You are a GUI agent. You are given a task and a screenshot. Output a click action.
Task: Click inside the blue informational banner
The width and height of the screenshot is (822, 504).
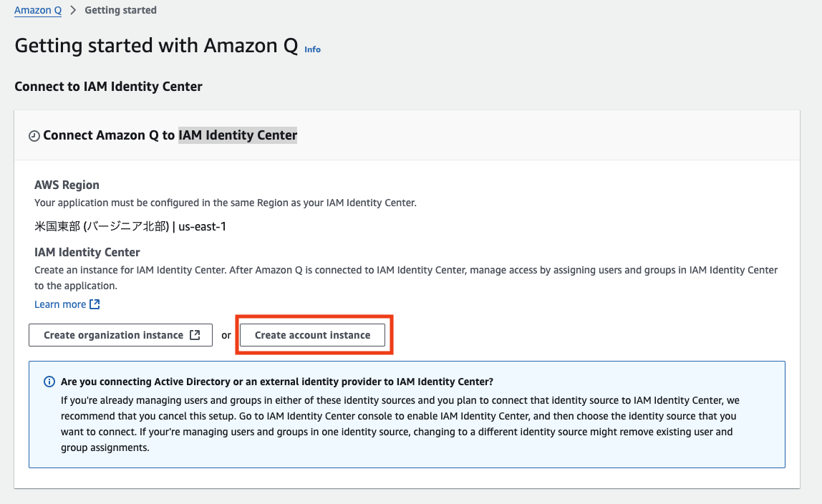coord(407,414)
